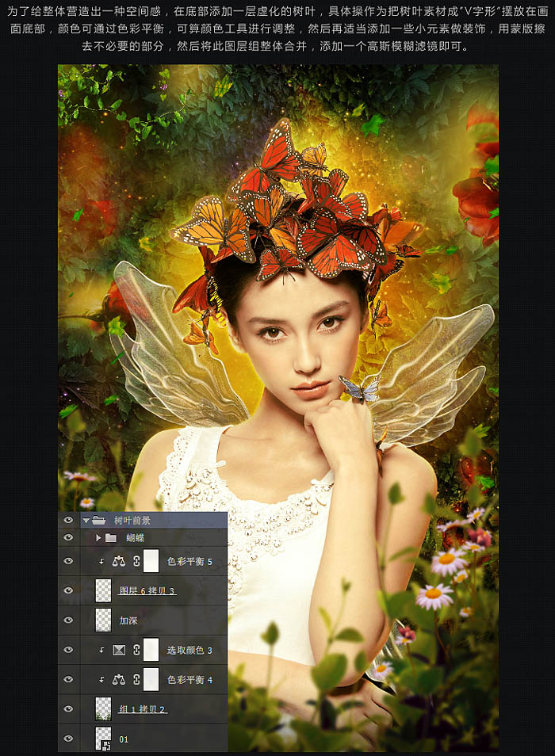The width and height of the screenshot is (555, 756).
Task: Toggle eye icon for 图层 6 拷贝 3
Action: 68,590
